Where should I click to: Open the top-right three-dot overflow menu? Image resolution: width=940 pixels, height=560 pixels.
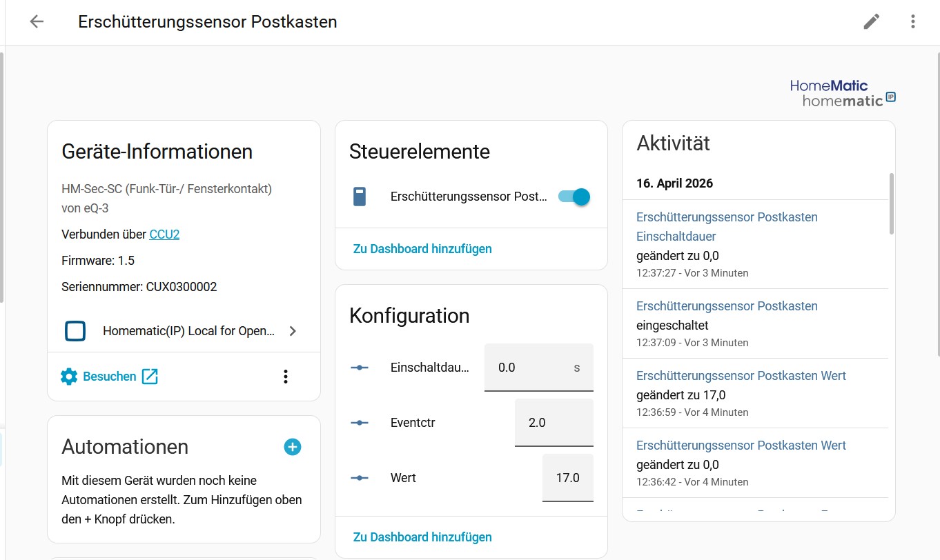click(912, 21)
